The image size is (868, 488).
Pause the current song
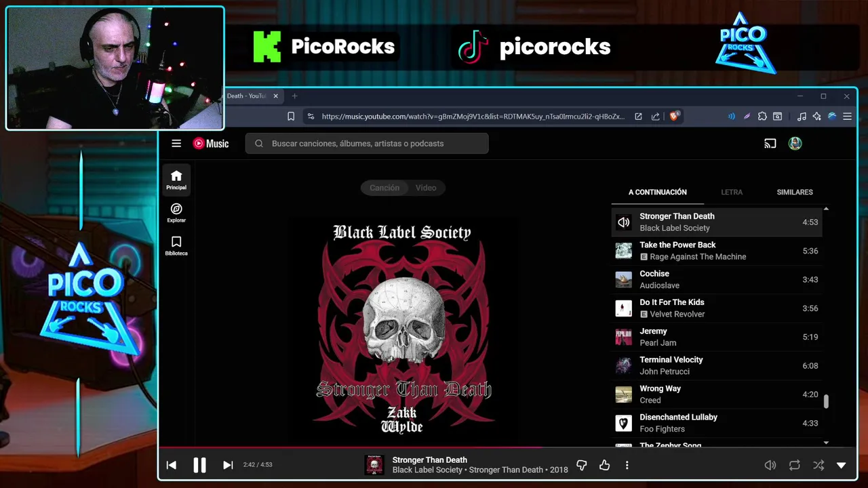(199, 465)
